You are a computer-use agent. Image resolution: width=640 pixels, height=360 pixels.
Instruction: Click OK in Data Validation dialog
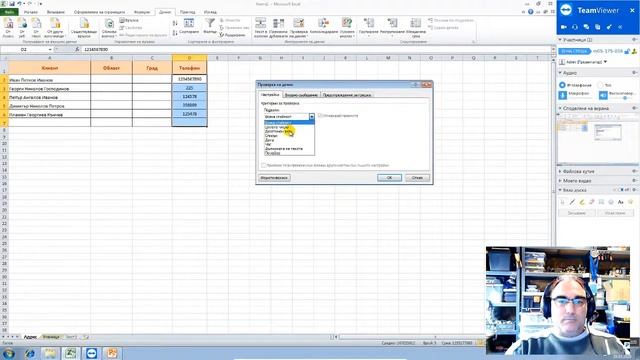pos(389,178)
